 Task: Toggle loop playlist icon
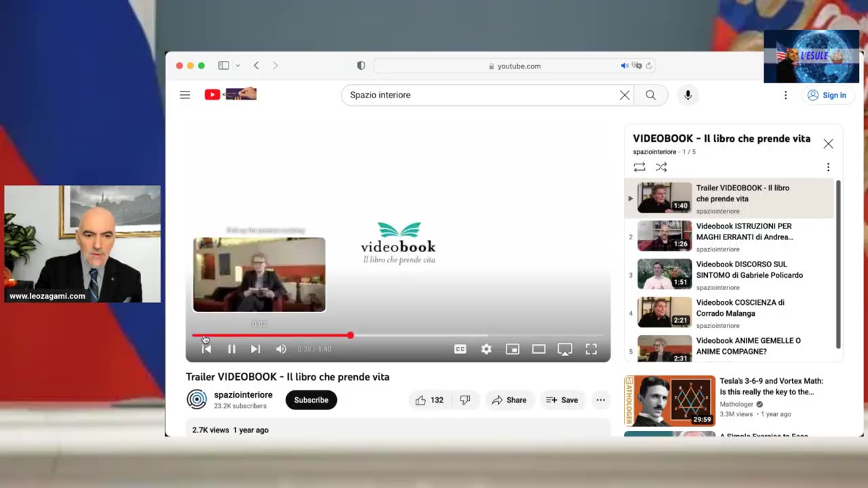pos(639,167)
